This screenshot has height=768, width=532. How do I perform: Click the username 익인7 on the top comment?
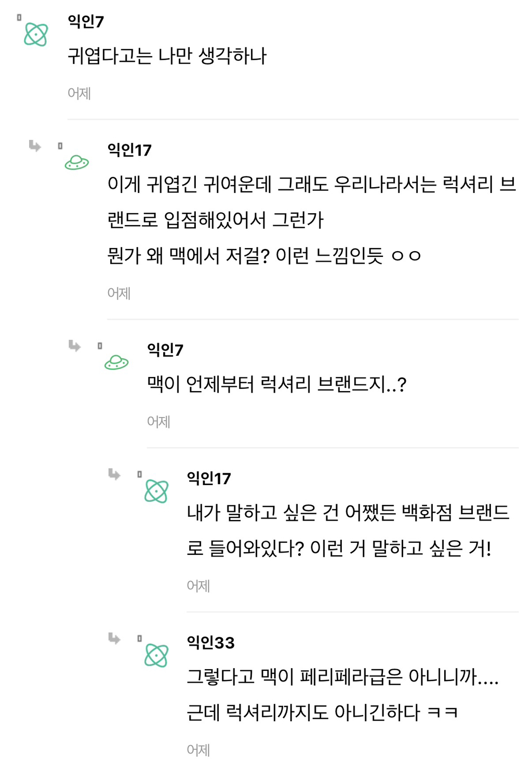point(86,21)
